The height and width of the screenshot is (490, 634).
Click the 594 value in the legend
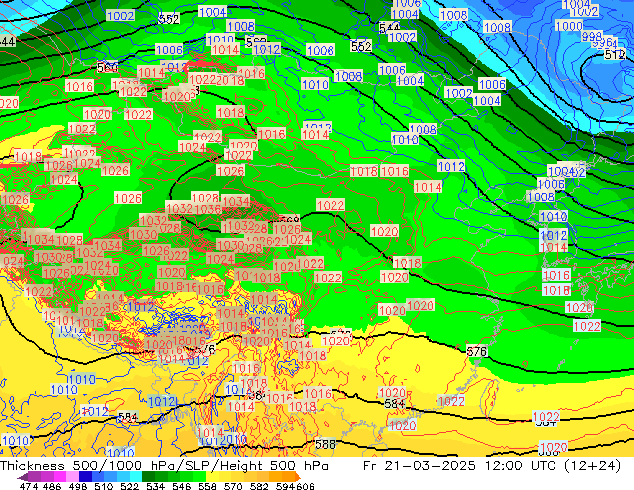click(x=285, y=486)
